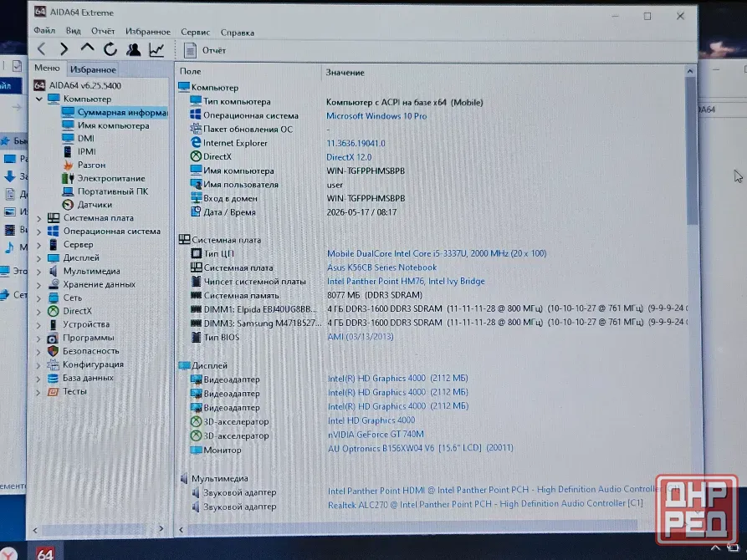Image resolution: width=747 pixels, height=560 pixels.
Task: Click the Устройства icon in the tree
Action: tap(54, 324)
